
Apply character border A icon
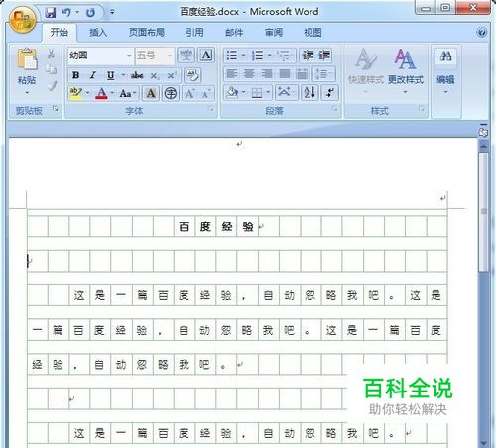pyautogui.click(x=206, y=56)
